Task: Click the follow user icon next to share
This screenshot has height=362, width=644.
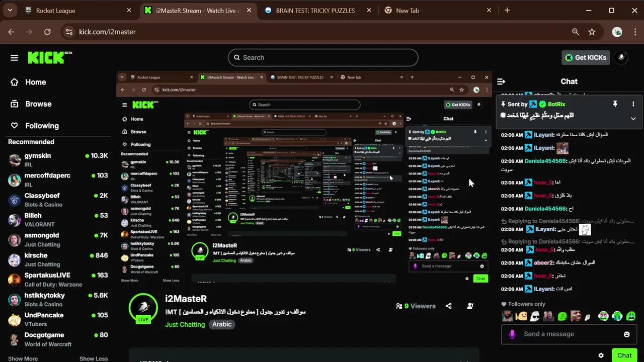Action: pyautogui.click(x=470, y=306)
